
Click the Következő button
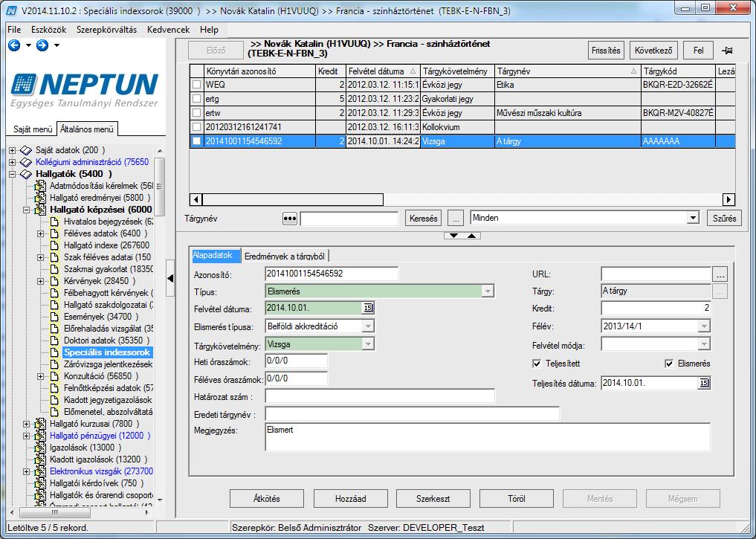point(653,50)
